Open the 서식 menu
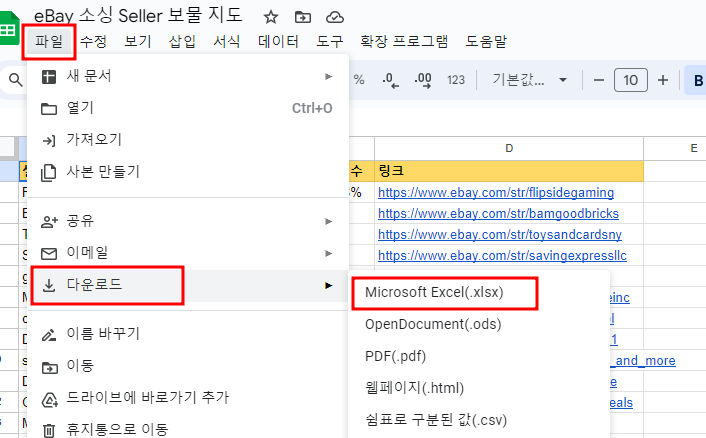706x438 pixels. (226, 41)
